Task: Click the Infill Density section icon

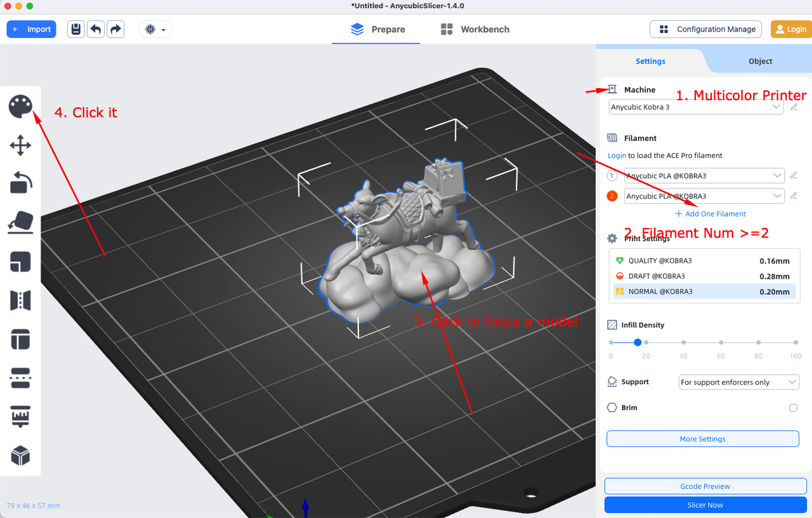Action: click(612, 325)
